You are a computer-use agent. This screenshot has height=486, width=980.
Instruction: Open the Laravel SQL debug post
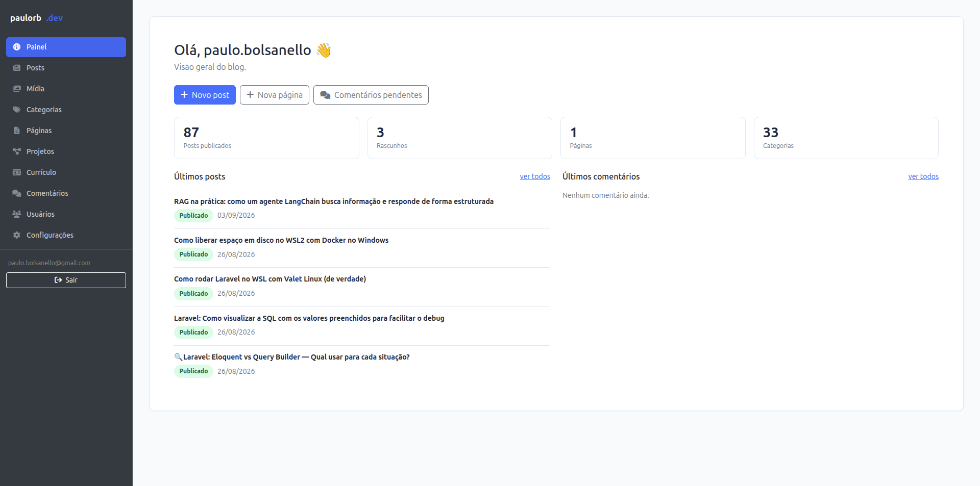click(309, 318)
